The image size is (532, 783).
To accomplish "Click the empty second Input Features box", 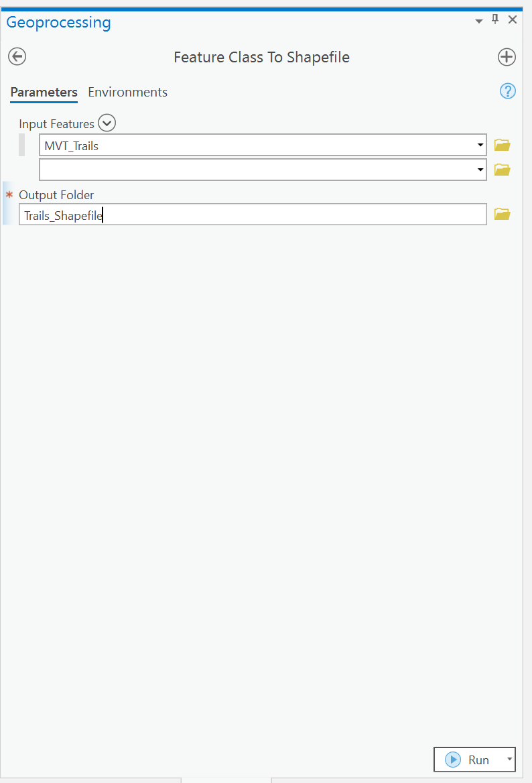I will 255,170.
